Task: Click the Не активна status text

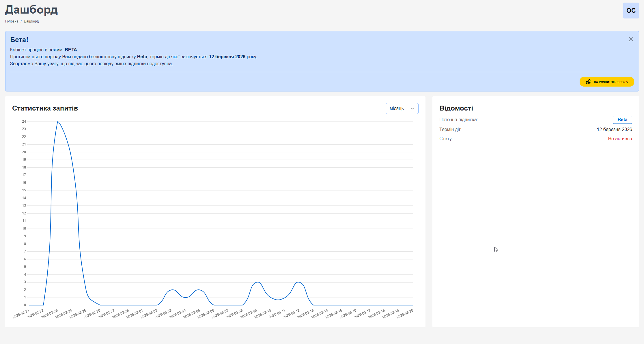Action: click(620, 139)
